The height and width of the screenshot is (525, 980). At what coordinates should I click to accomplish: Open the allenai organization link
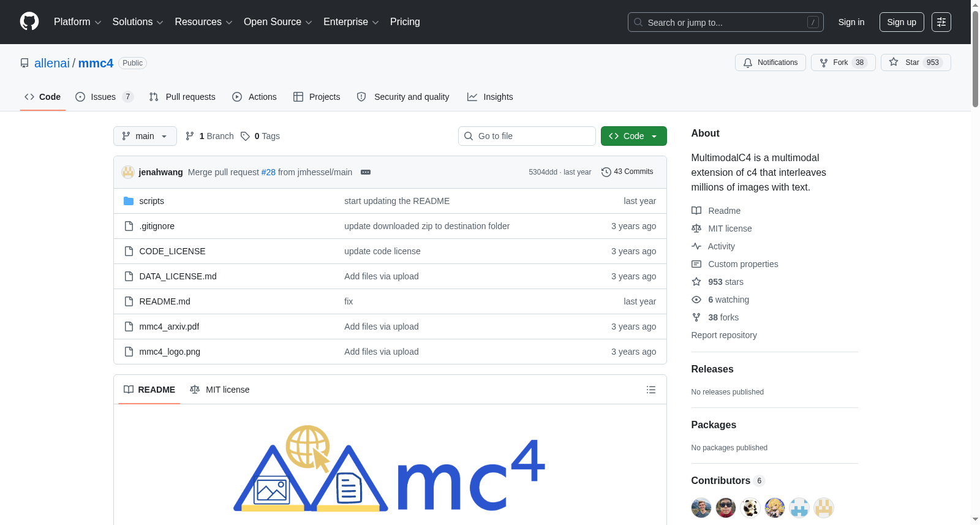52,63
